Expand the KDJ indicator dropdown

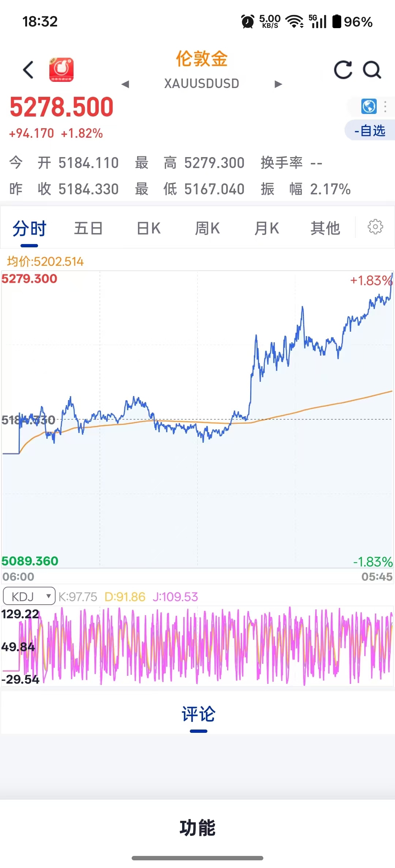pos(29,597)
